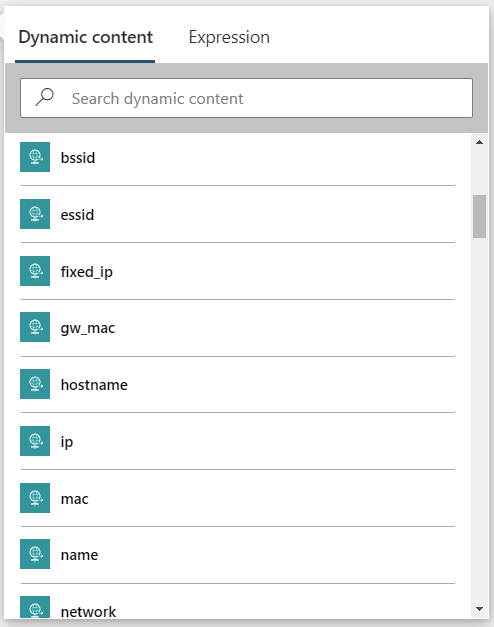The height and width of the screenshot is (627, 494).
Task: Insert the hostname dynamic value
Action: point(238,384)
